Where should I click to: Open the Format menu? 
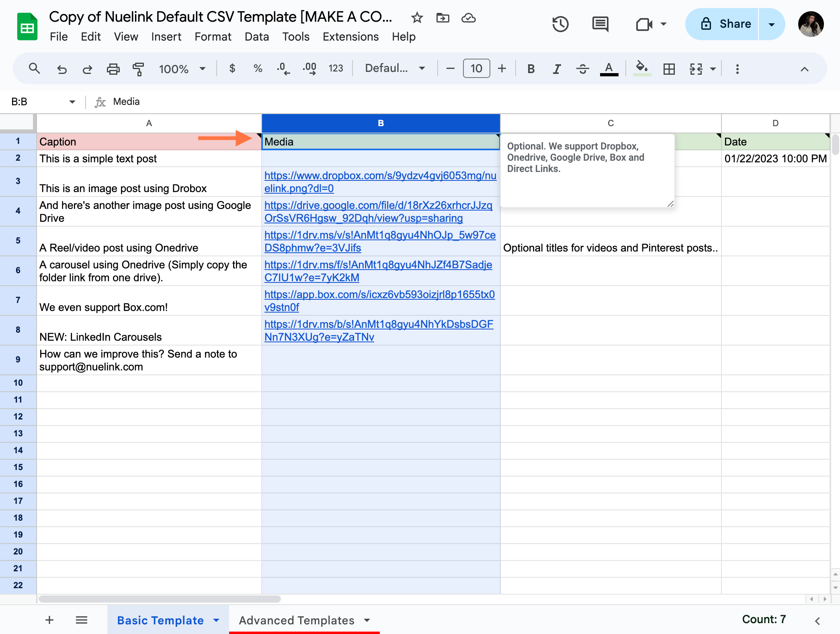point(213,37)
